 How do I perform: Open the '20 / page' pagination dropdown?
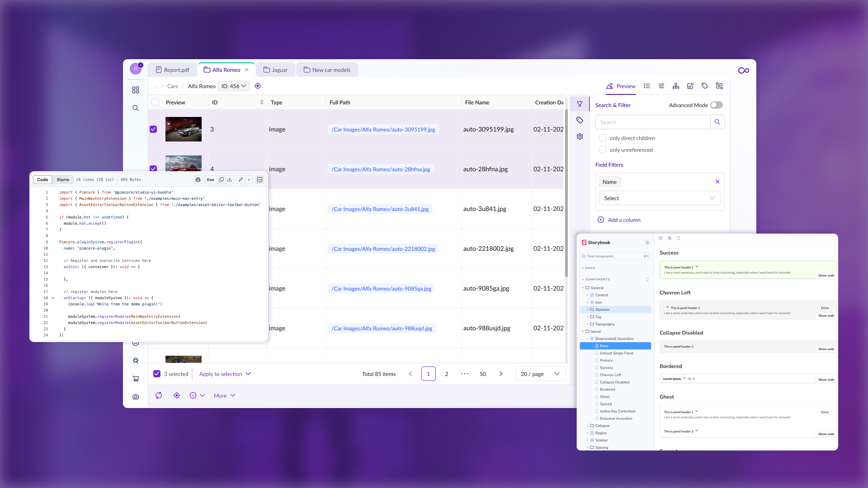[x=540, y=374]
